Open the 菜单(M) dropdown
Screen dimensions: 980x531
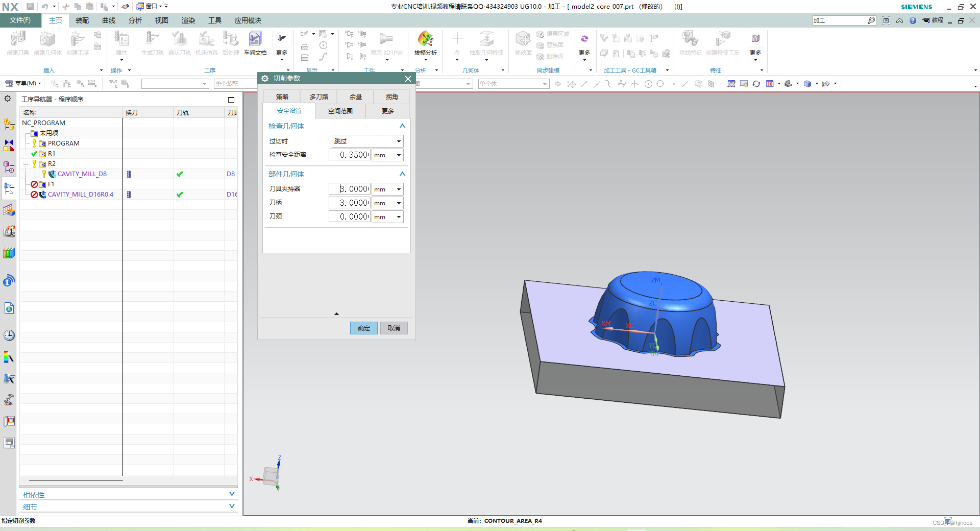click(23, 84)
